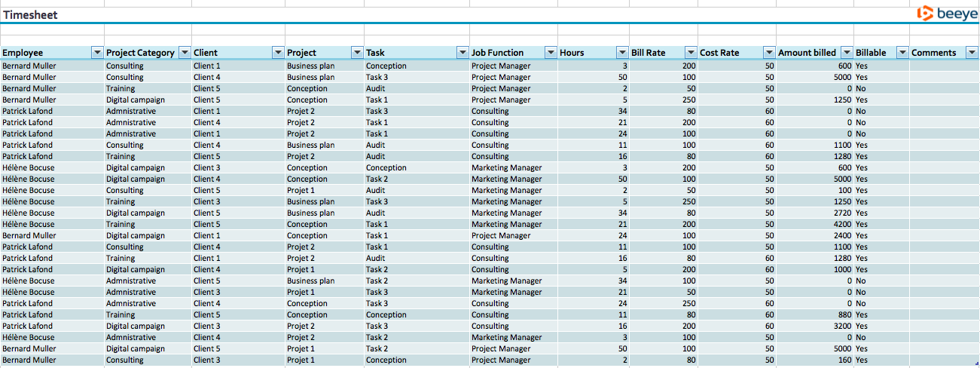Open the Task column filter dropdown
Viewport: 980px width, 368px height.
(462, 53)
